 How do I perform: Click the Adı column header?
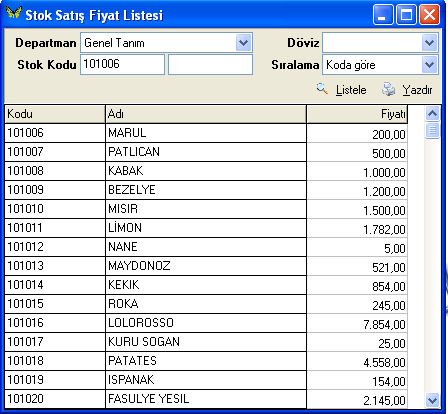pyautogui.click(x=206, y=114)
